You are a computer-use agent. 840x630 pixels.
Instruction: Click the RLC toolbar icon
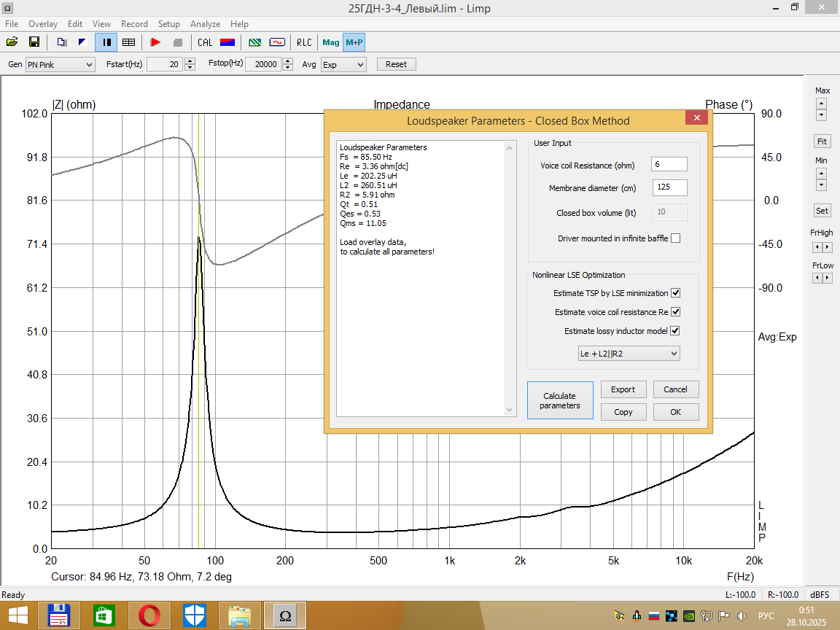point(303,42)
